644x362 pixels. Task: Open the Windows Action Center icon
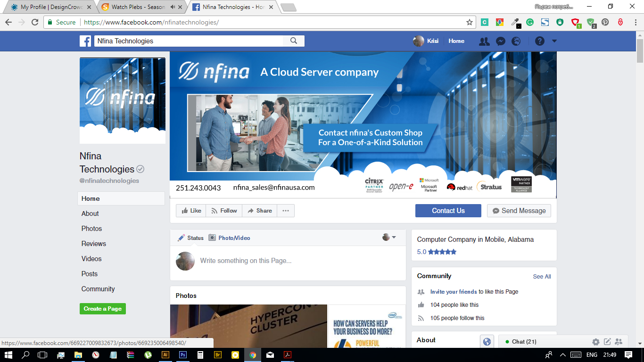[x=628, y=355]
